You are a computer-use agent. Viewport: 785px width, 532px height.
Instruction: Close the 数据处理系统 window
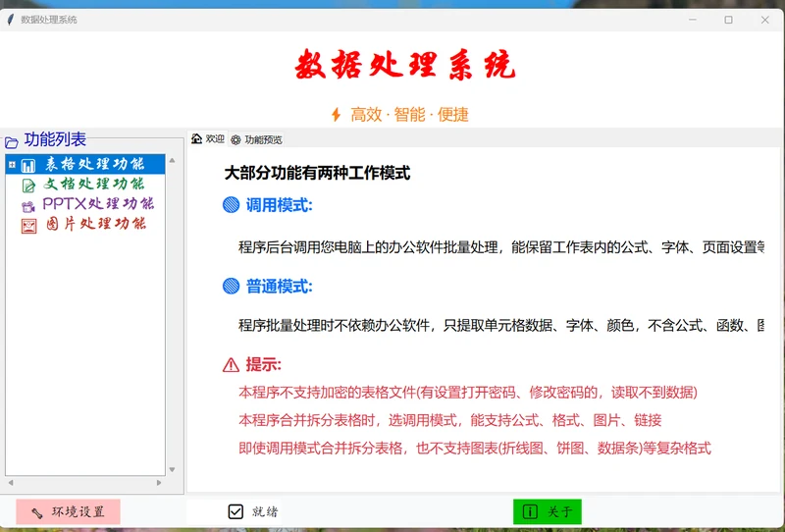[765, 20]
